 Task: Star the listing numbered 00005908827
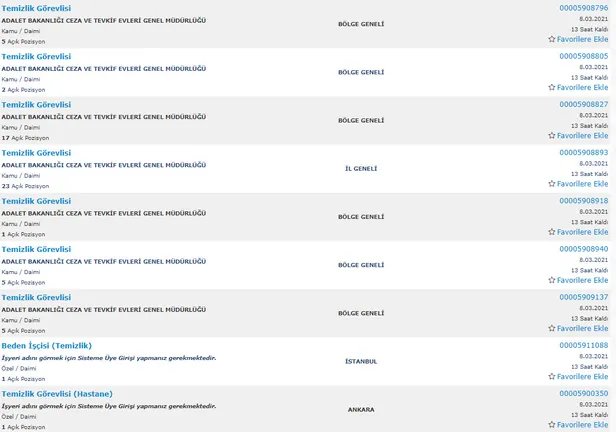pos(552,136)
